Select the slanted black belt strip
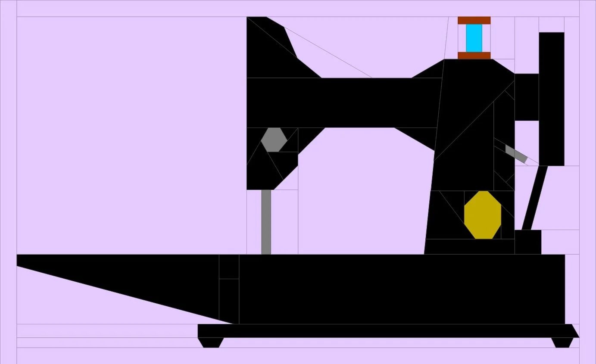 [x=535, y=198]
